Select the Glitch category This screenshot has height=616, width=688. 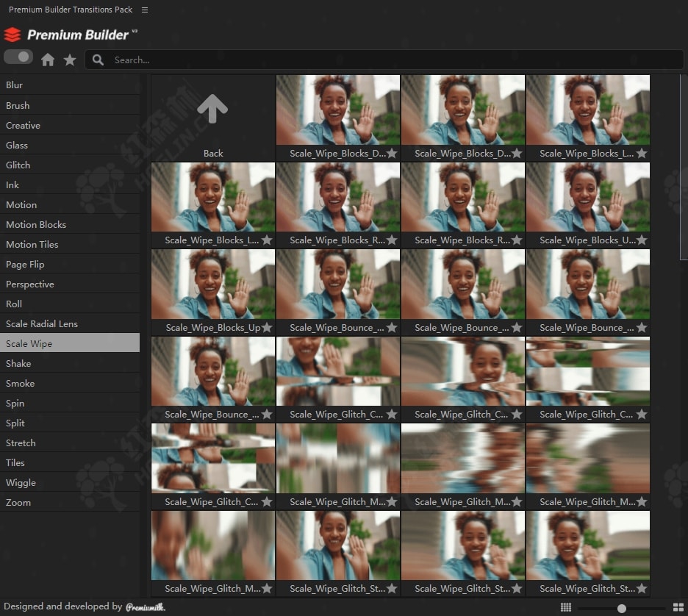pos(18,165)
